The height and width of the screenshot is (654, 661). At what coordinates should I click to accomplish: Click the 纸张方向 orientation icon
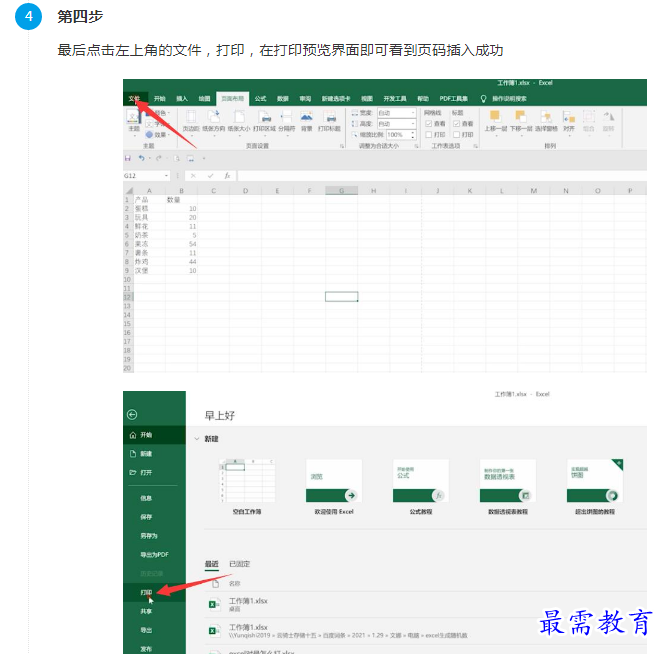click(x=214, y=117)
